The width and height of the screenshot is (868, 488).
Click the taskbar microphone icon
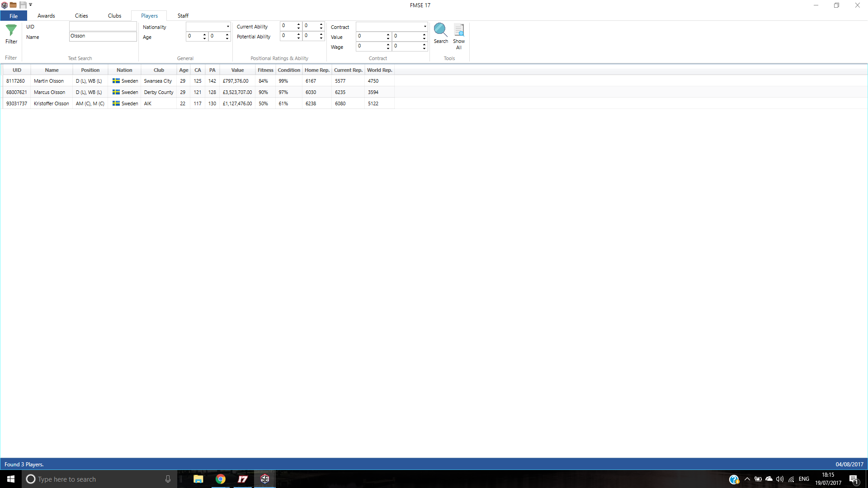[168, 479]
